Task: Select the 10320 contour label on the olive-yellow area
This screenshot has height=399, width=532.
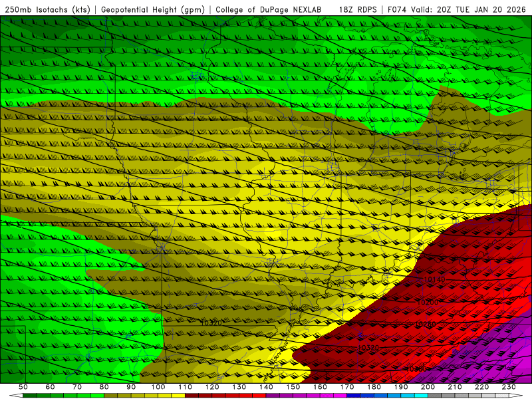Action: tap(211, 323)
